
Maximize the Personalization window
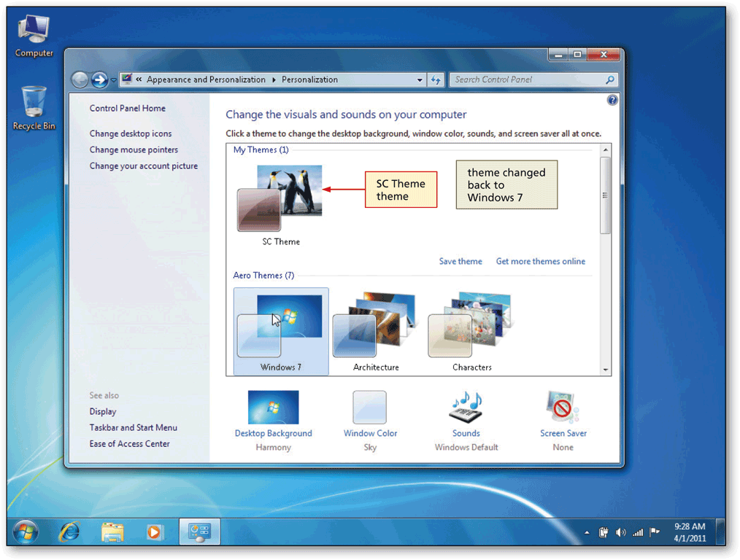pyautogui.click(x=577, y=55)
